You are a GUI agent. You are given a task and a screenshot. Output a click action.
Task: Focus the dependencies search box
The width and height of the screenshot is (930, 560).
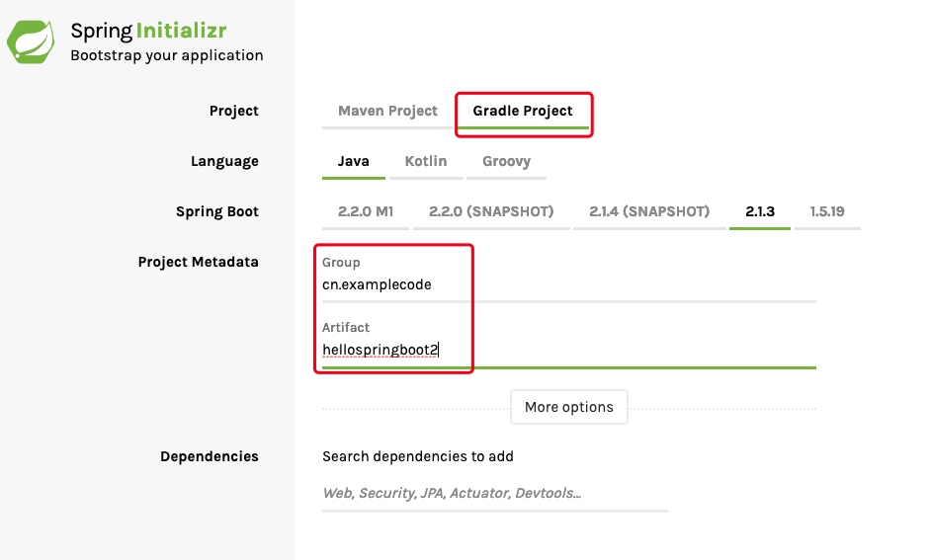494,493
